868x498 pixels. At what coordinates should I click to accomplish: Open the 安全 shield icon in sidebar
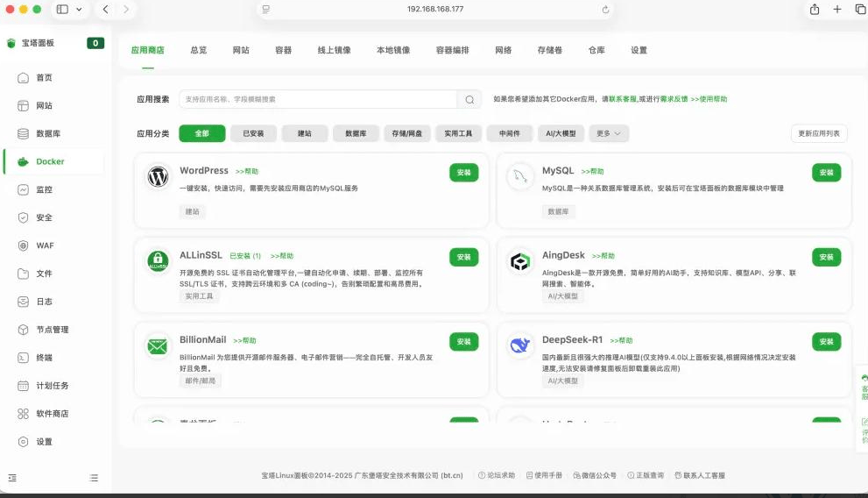click(x=23, y=217)
